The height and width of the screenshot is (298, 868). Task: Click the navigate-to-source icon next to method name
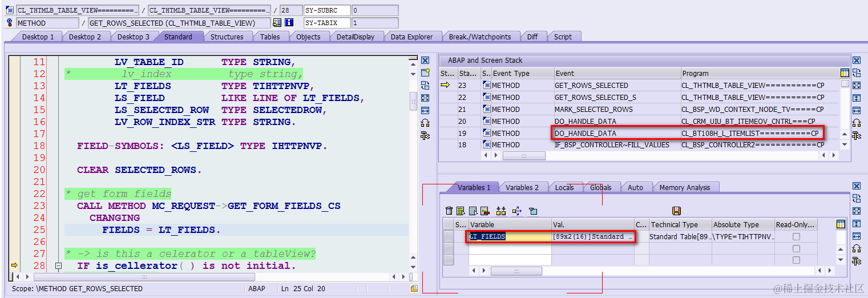pos(277,23)
